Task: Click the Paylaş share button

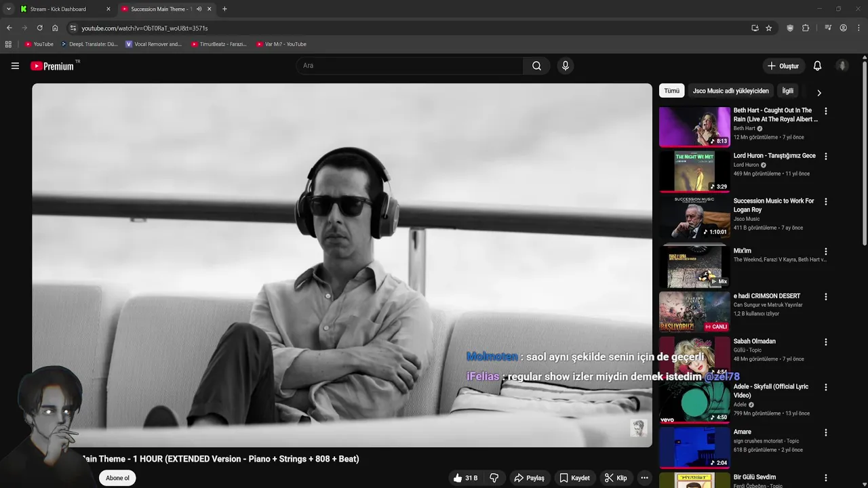Action: tap(529, 478)
